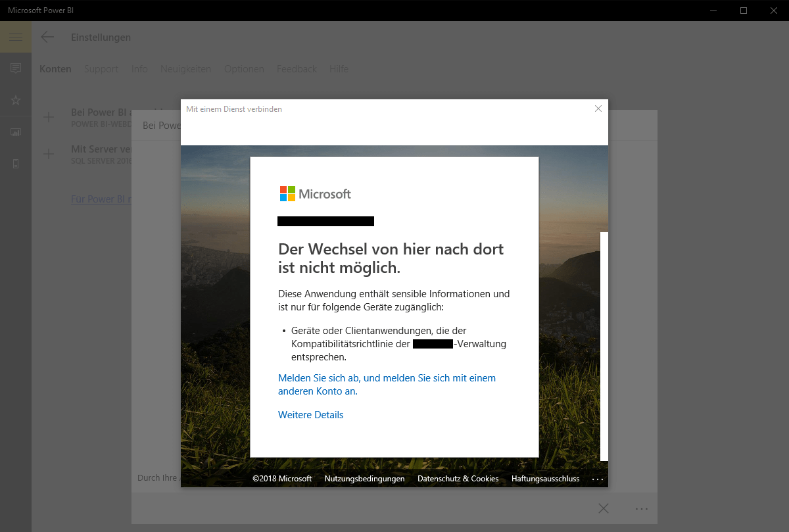Open the more options dots in bottom bar
789x532 pixels.
point(642,508)
